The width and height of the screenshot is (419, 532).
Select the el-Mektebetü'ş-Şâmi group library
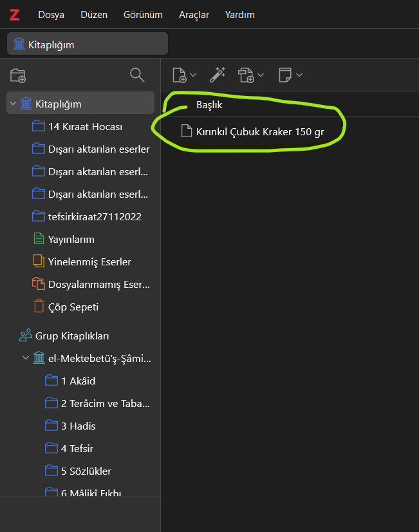pyautogui.click(x=80, y=358)
